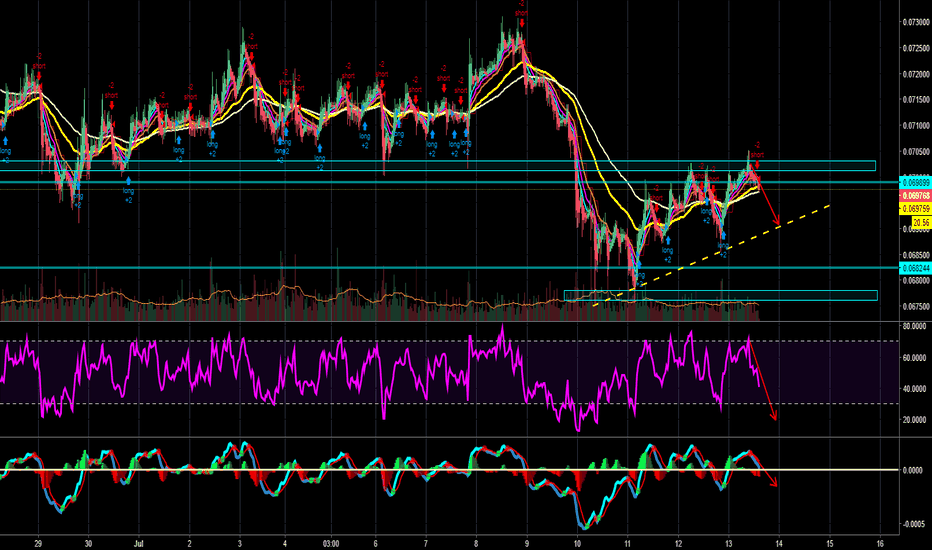Image resolution: width=932 pixels, height=550 pixels.
Task: Click the date label 14 on time axis
Action: tap(779, 543)
